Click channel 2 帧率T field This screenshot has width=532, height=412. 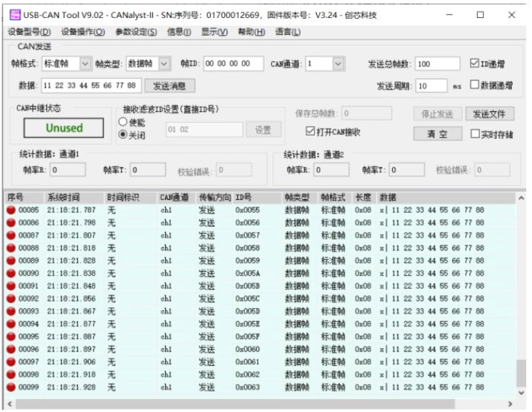coord(407,170)
